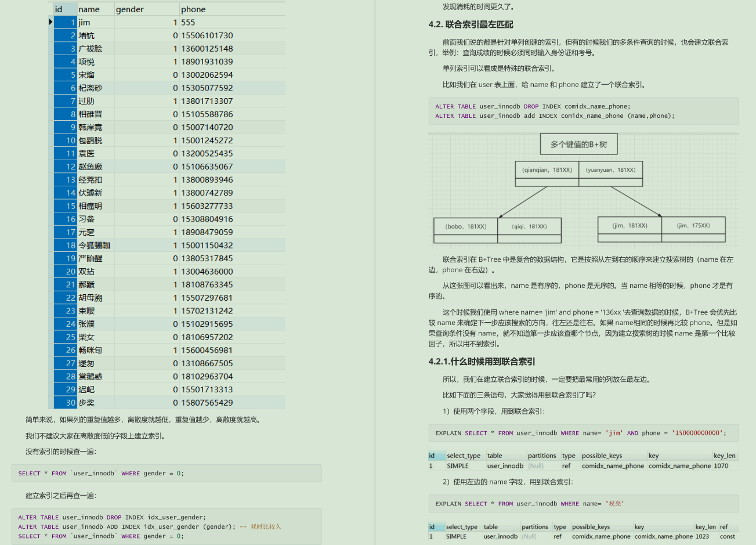Click the sentence '单列索引可以看成是特殊的联合索引。'
The height and width of the screenshot is (545, 756).
click(x=500, y=68)
